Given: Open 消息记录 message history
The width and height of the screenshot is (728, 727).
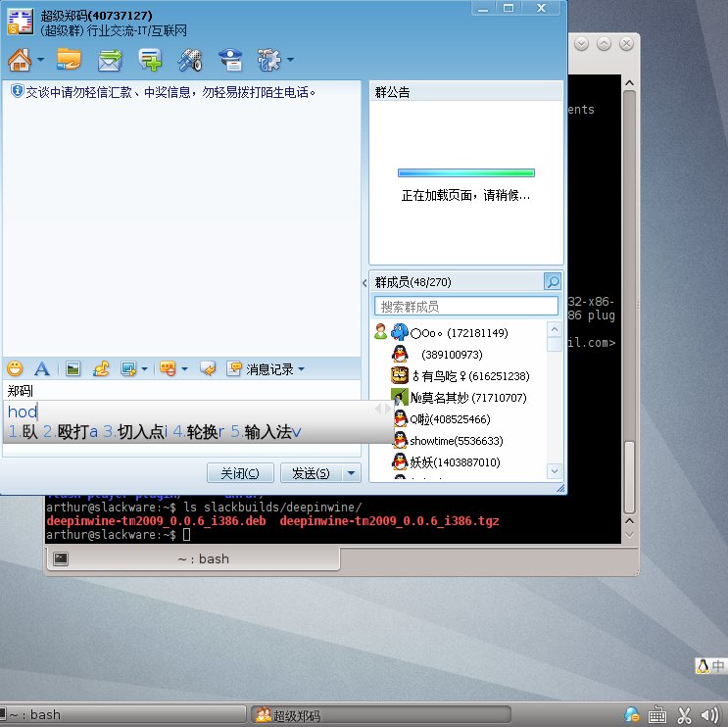Looking at the screenshot, I should (x=260, y=369).
